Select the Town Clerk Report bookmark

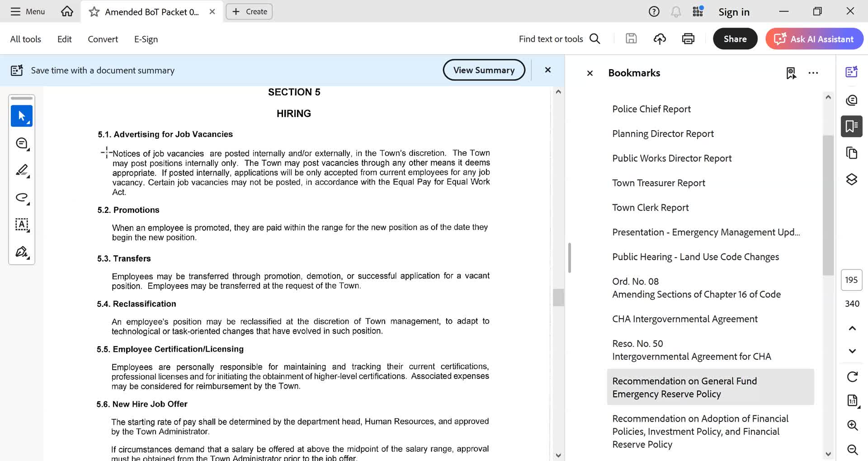pyautogui.click(x=650, y=207)
